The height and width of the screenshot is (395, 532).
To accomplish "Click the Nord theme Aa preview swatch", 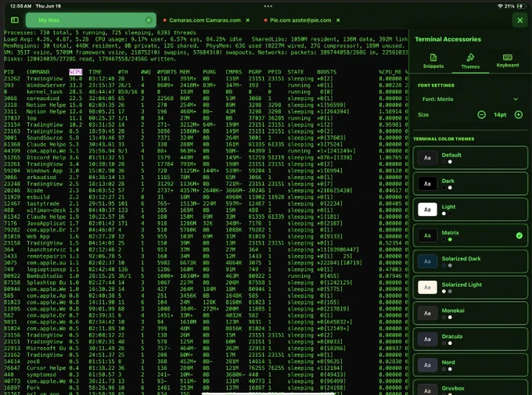I will point(427,364).
